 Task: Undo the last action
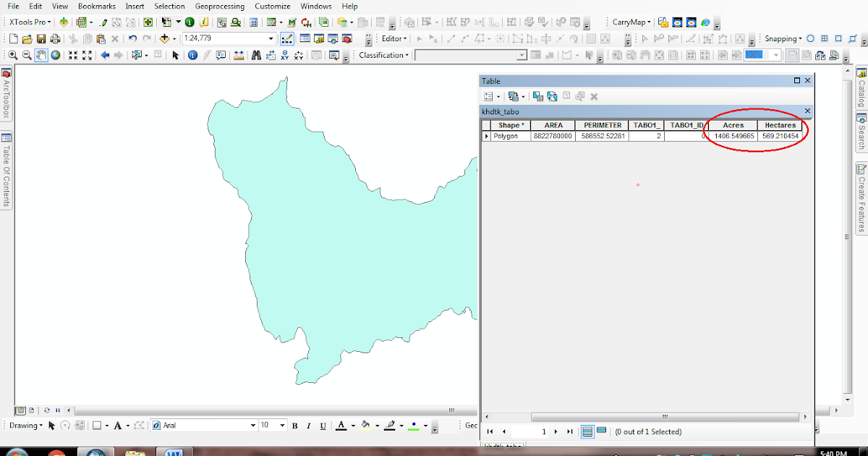coord(132,38)
